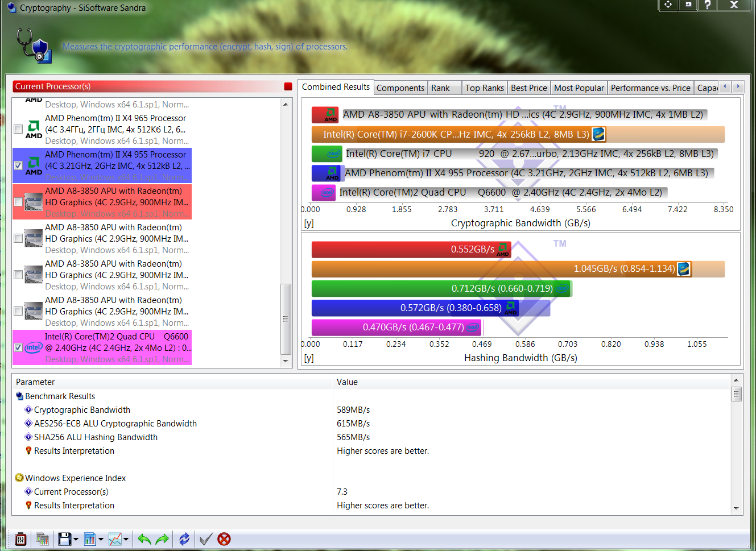Click the red stop square beside Current Processor(s)
Screen dimensions: 756x551
[x=288, y=86]
